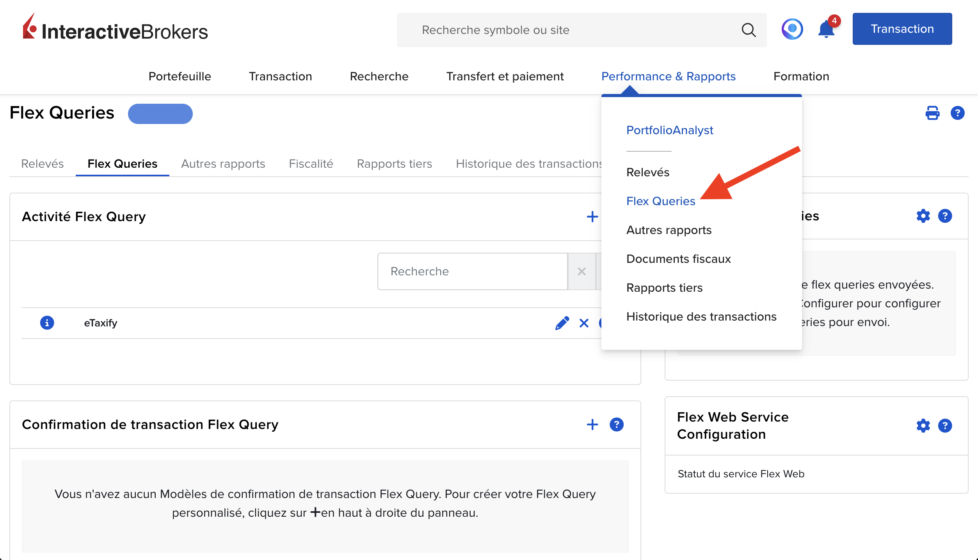Choose Relevés in dropdown menu
The image size is (978, 560).
[648, 172]
